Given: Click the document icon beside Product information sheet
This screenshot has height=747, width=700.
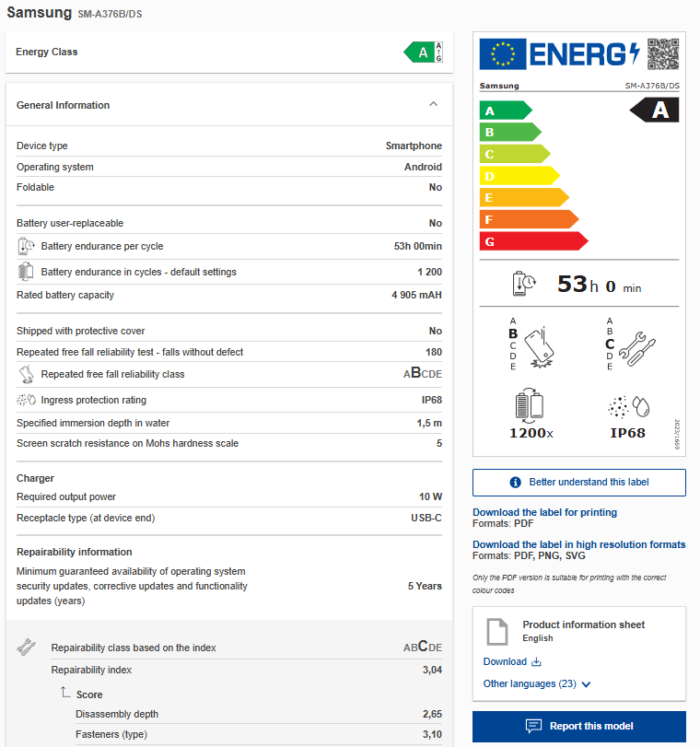Looking at the screenshot, I should point(497,632).
